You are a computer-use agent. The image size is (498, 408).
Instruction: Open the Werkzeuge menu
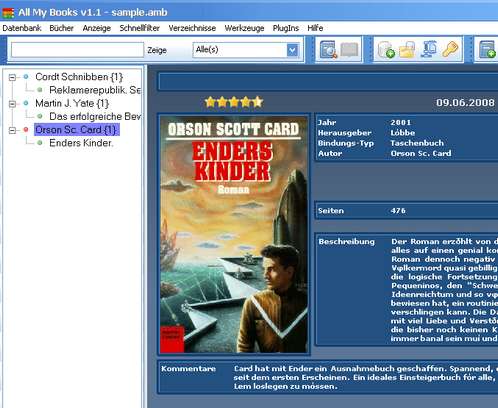point(244,28)
